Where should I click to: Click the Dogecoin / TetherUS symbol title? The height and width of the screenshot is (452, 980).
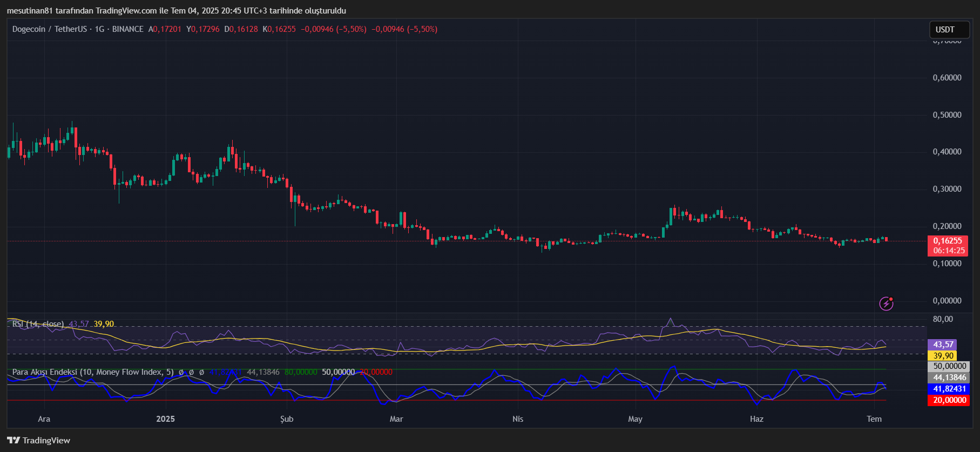49,29
